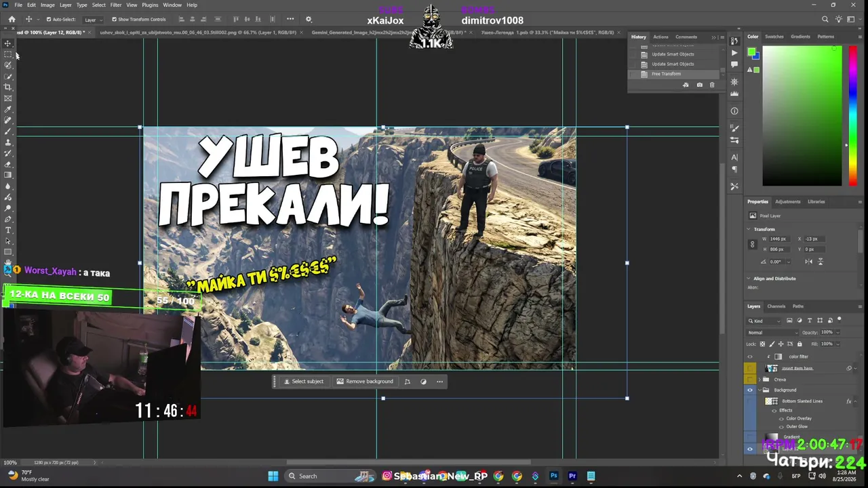Viewport: 868px width, 488px height.
Task: Open more options in contextual task bar
Action: pyautogui.click(x=440, y=382)
